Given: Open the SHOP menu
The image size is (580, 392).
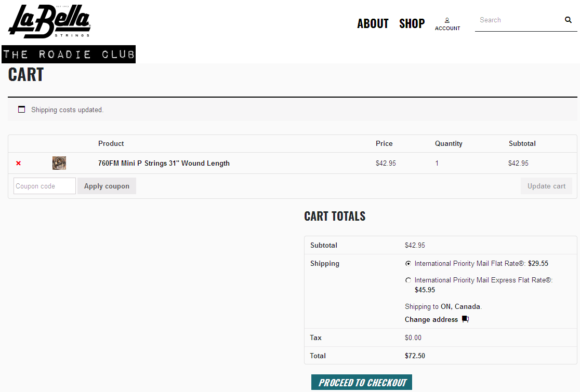Looking at the screenshot, I should click(412, 24).
